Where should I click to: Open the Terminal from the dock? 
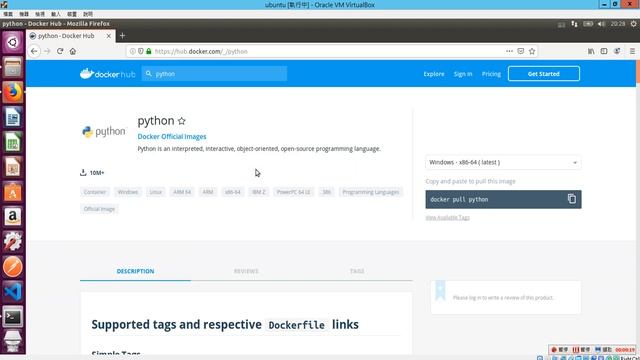(x=13, y=317)
